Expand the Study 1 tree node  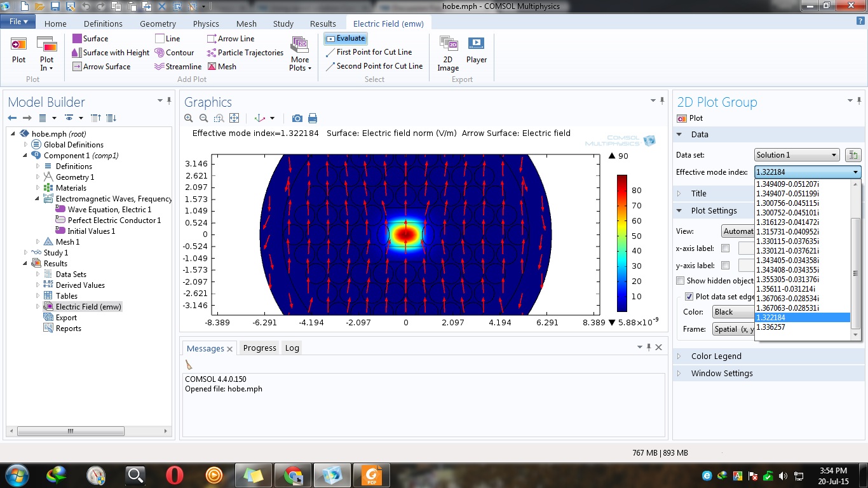point(26,253)
